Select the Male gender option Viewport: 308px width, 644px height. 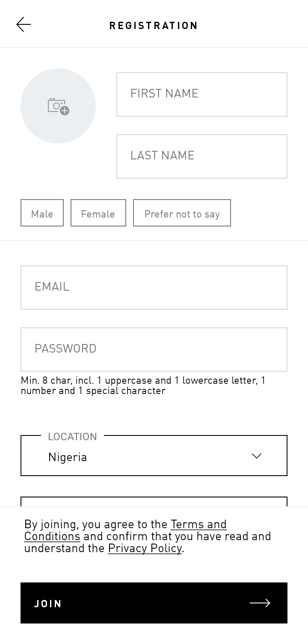point(42,213)
